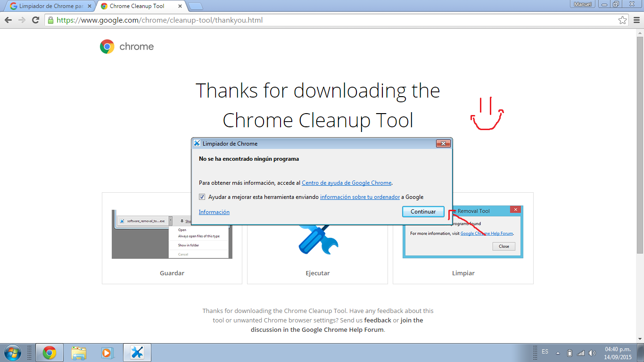The image size is (644, 362).
Task: Click the feedback link on page
Action: tap(378, 320)
